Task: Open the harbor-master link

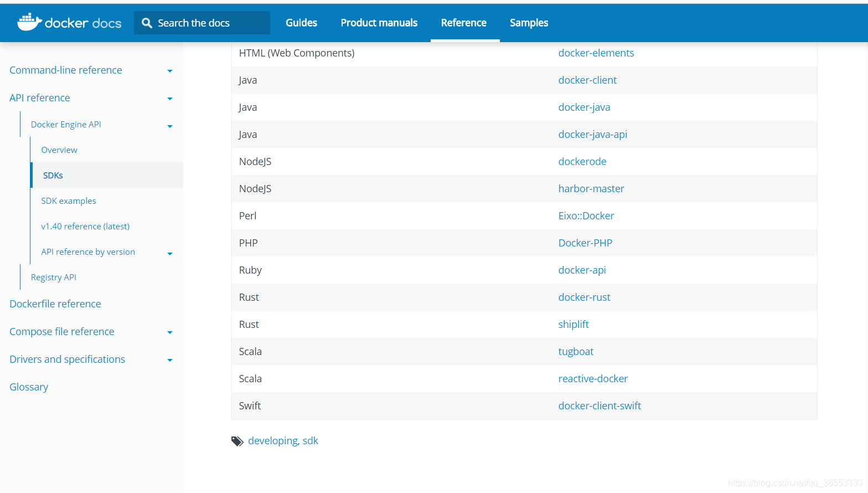Action: [x=591, y=189]
